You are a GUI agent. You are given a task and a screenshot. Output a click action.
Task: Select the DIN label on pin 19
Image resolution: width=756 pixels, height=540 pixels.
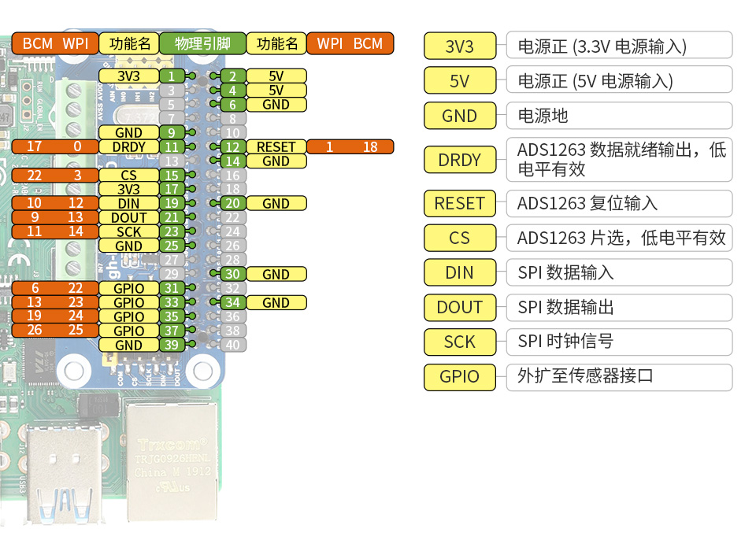coord(128,203)
